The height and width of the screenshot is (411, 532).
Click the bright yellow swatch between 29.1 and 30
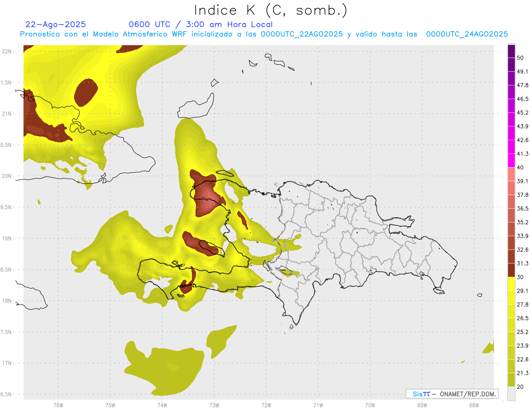pyautogui.click(x=511, y=284)
